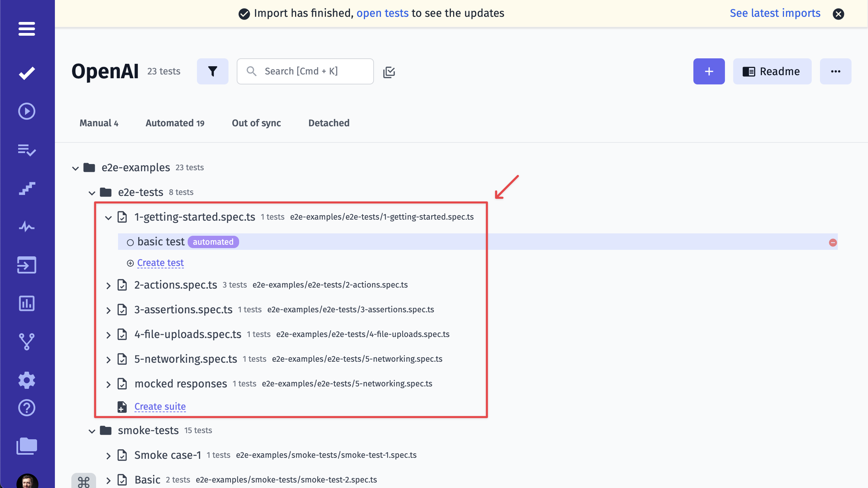Toggle the basic test automated badge
Viewport: 868px width, 488px height.
coord(213,242)
